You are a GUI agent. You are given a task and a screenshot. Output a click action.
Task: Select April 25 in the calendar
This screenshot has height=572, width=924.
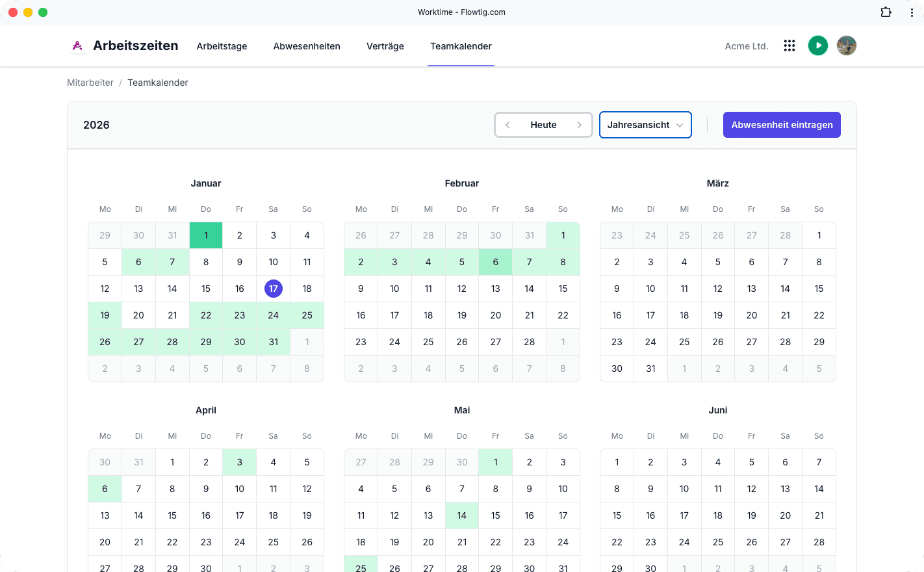274,542
